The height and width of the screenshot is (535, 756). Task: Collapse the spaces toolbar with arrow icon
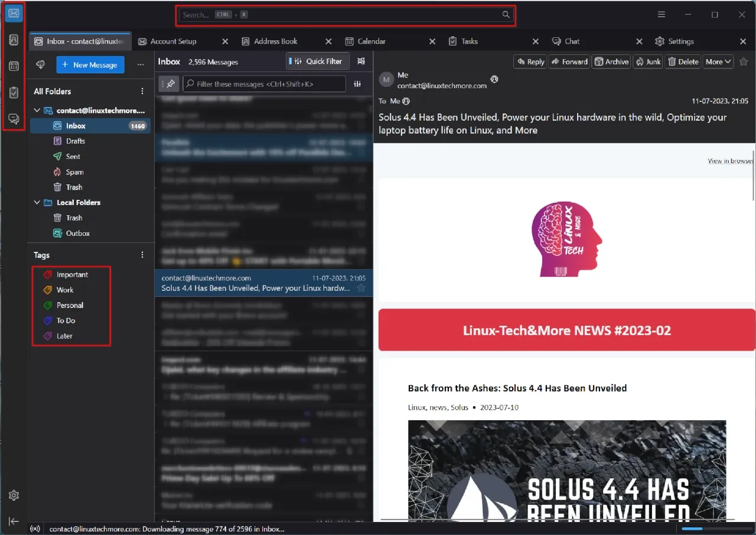14,521
